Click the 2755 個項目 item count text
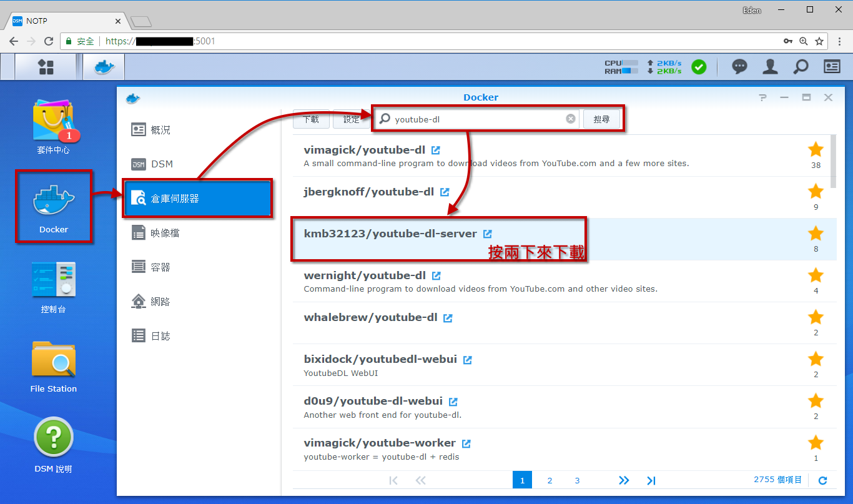The width and height of the screenshot is (853, 504). tap(777, 480)
